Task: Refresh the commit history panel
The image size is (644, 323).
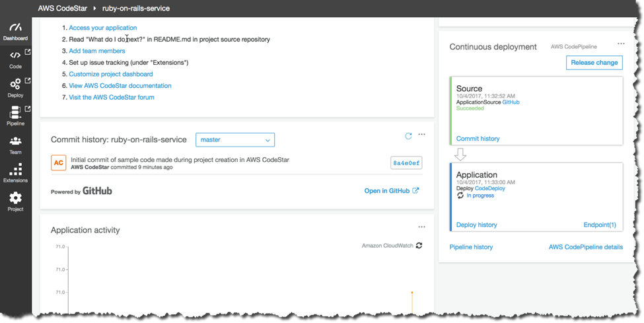Action: [408, 136]
